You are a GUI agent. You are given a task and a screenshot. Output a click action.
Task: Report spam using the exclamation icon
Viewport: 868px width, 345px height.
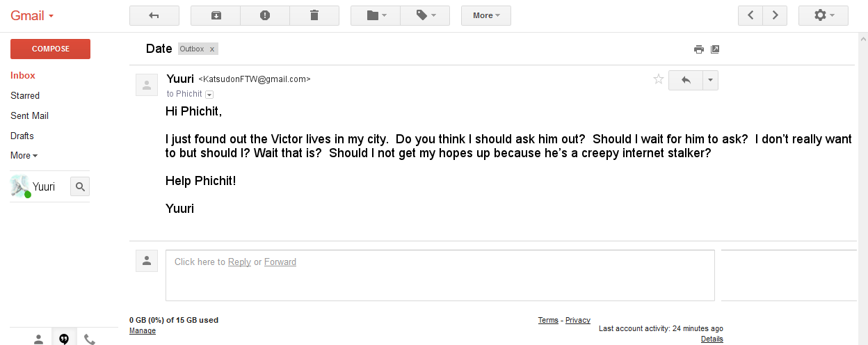pos(265,15)
